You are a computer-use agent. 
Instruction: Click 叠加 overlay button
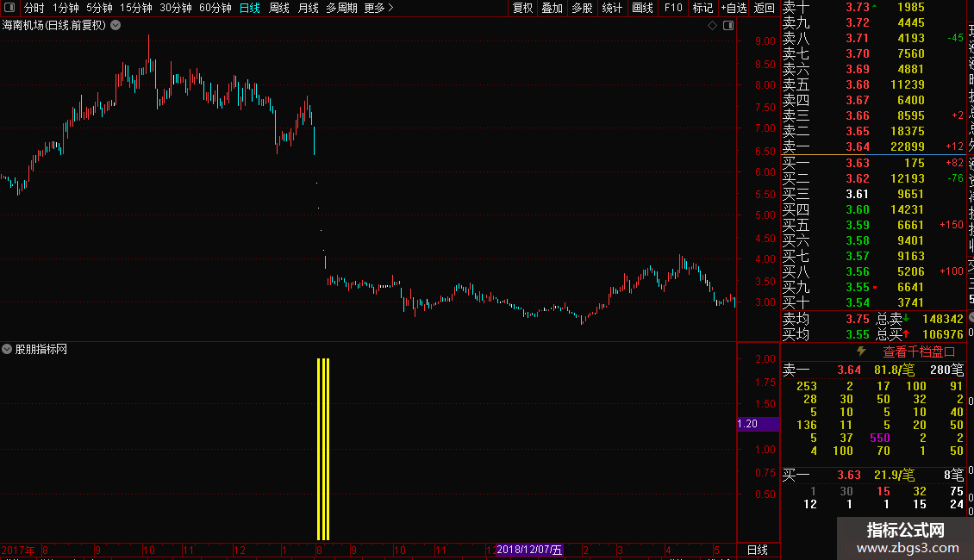pos(553,8)
